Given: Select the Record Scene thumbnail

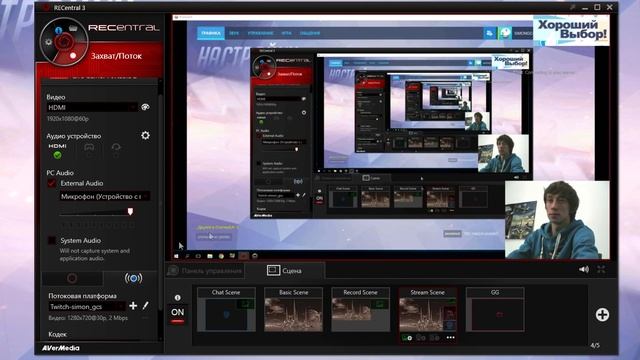Looking at the screenshot, I should 360,309.
